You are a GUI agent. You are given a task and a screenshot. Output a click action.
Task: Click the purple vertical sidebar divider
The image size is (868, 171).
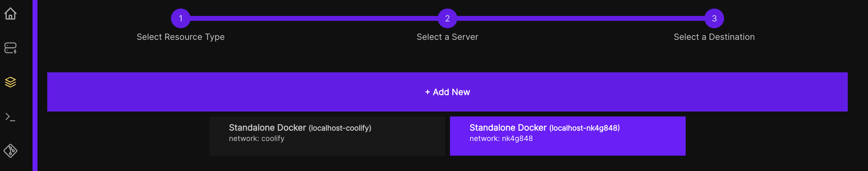[x=35, y=85]
